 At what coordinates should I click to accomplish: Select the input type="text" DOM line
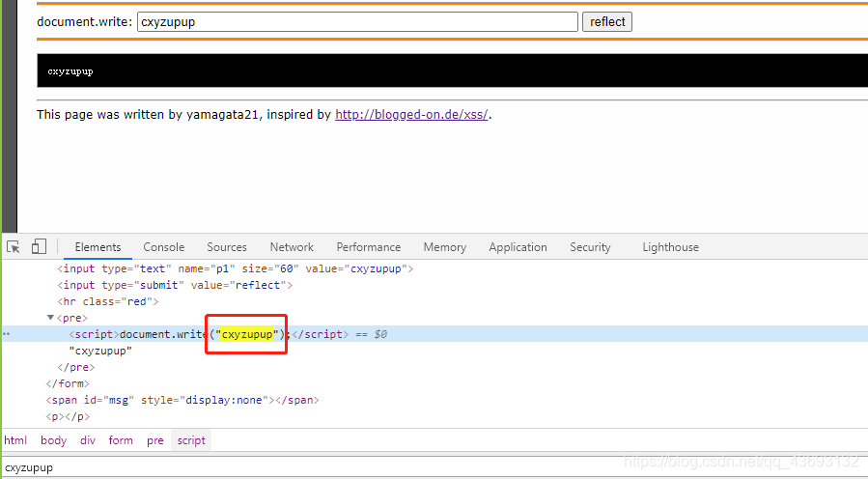point(236,268)
